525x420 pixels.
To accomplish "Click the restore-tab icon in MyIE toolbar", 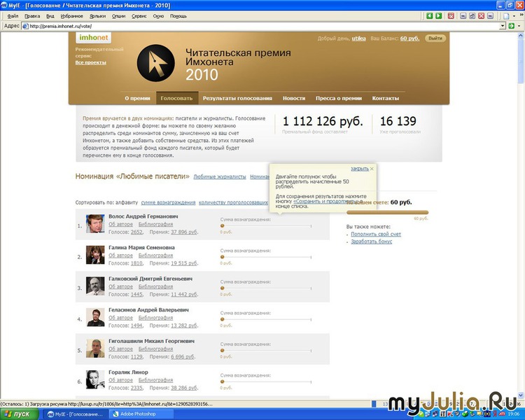I will 472,15.
